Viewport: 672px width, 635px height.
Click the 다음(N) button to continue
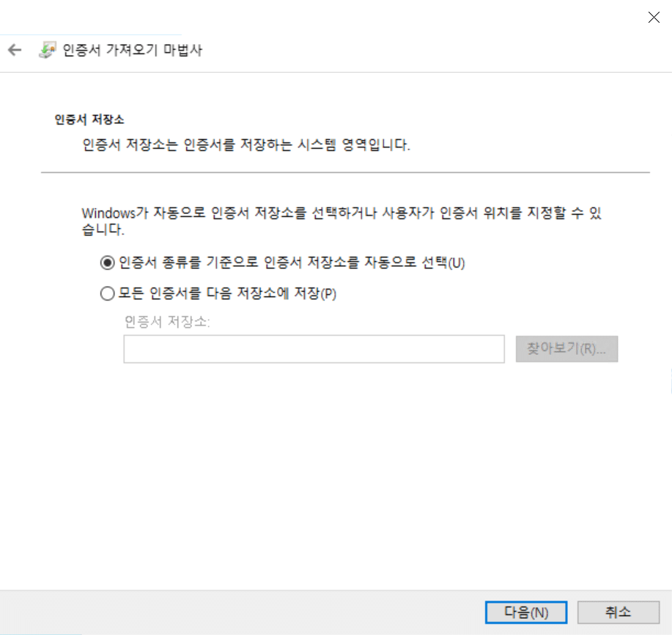(525, 612)
